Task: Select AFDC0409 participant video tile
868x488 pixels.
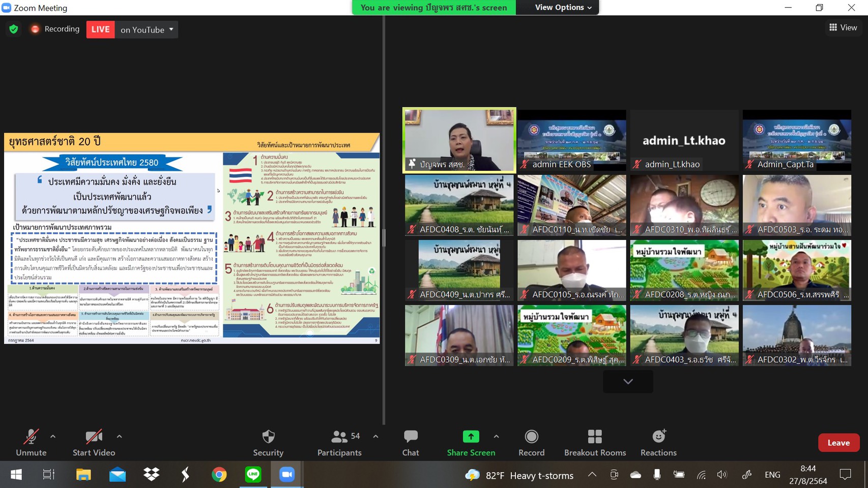Action: click(459, 270)
